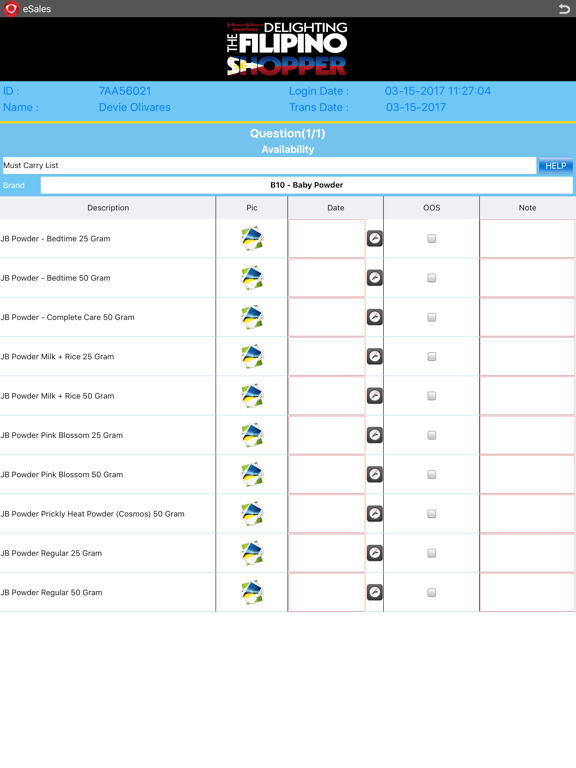Screen dimensions: 576x768
Task: Click the Login Date value 03-15-2017 11:27:04
Action: pyautogui.click(x=437, y=91)
